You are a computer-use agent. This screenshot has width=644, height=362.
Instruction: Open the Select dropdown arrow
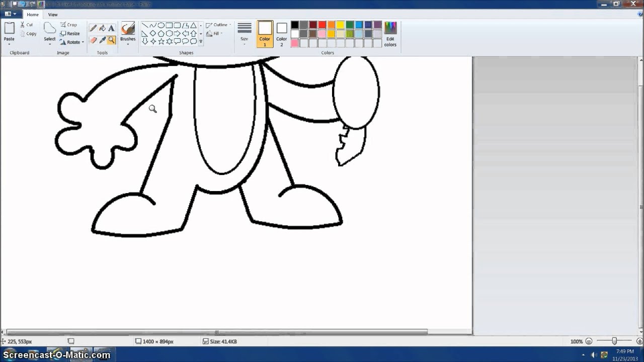click(x=49, y=44)
